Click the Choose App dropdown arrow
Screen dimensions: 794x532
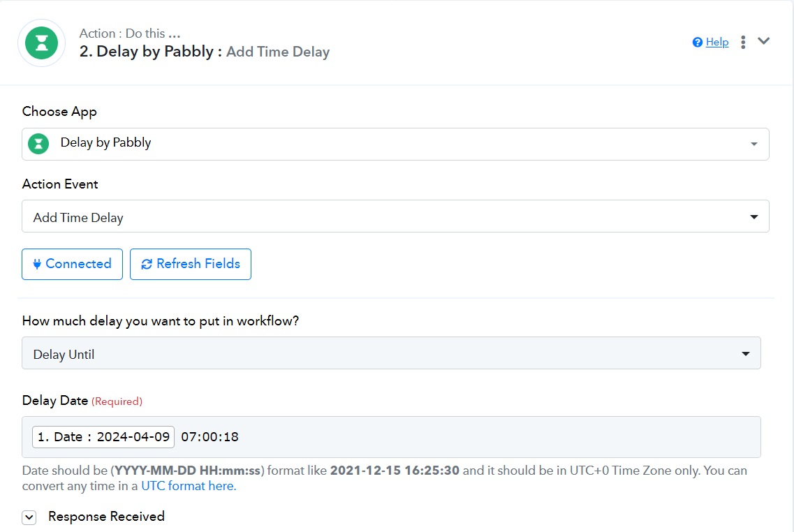tap(754, 145)
